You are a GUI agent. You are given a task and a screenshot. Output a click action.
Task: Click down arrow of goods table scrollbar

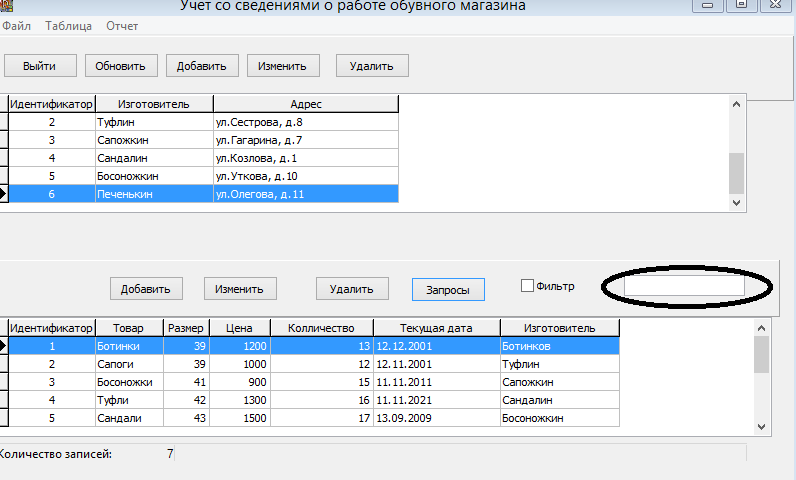(x=761, y=427)
